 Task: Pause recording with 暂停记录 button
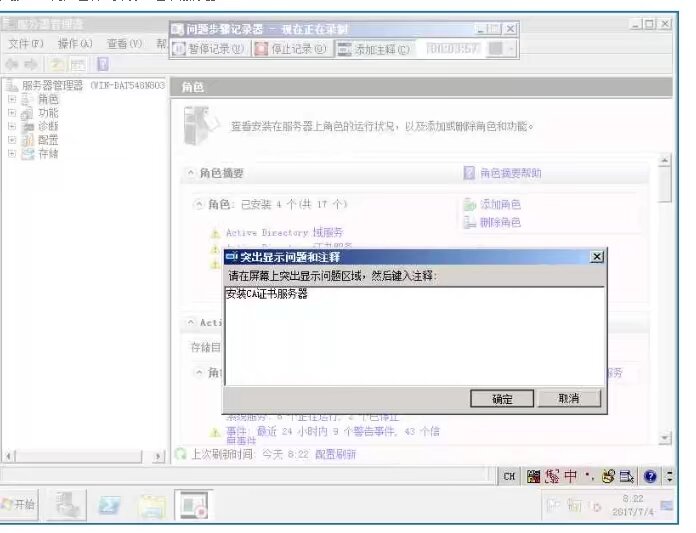(209, 48)
